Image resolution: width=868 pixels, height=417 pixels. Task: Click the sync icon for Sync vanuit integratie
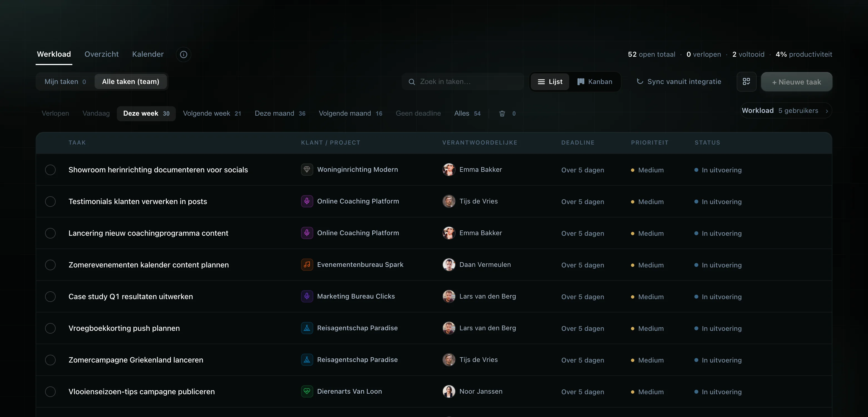(640, 81)
